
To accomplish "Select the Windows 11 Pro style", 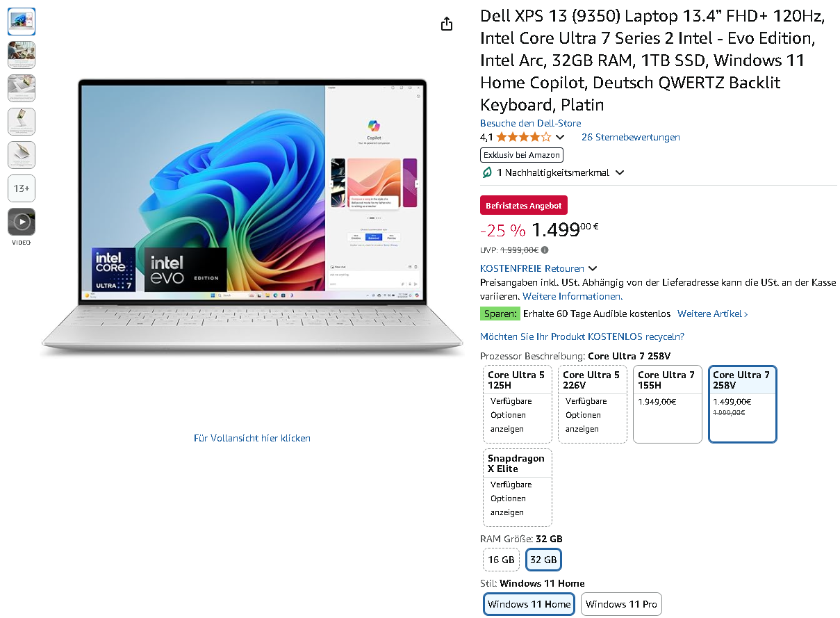I will 621,604.
